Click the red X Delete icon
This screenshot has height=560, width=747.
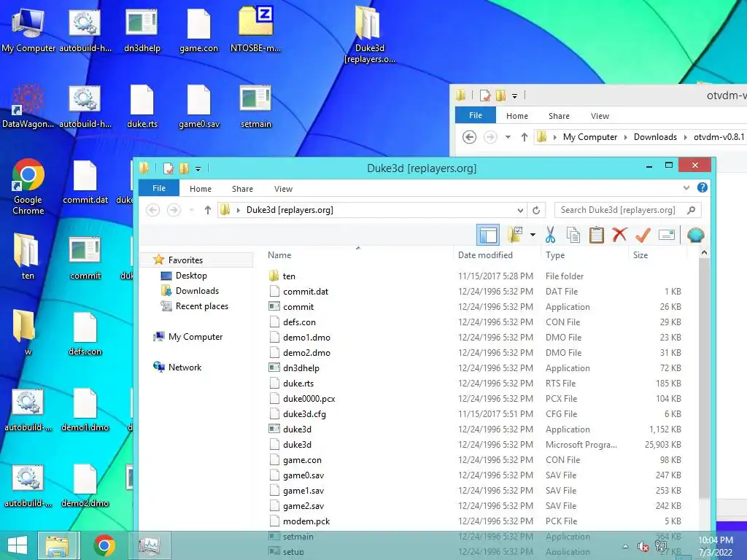[x=619, y=234]
